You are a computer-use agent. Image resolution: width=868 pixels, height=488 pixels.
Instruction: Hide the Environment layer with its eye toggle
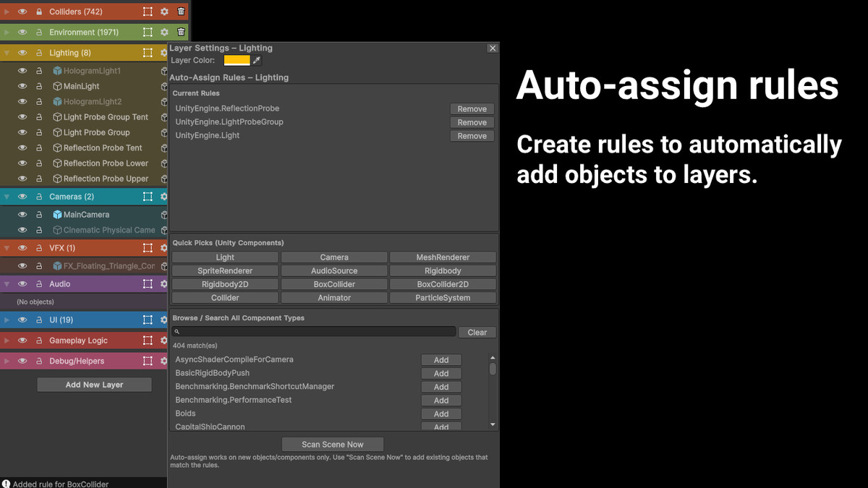22,32
